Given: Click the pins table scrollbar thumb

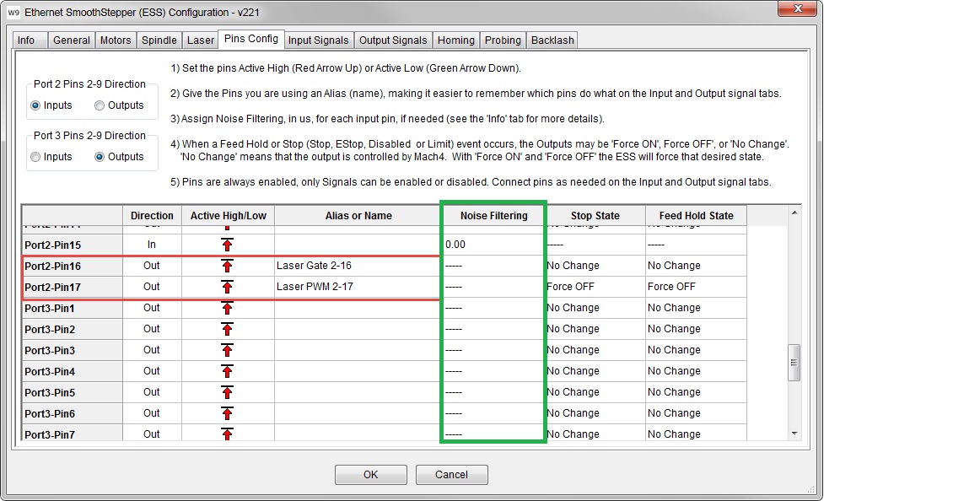Looking at the screenshot, I should tap(794, 363).
